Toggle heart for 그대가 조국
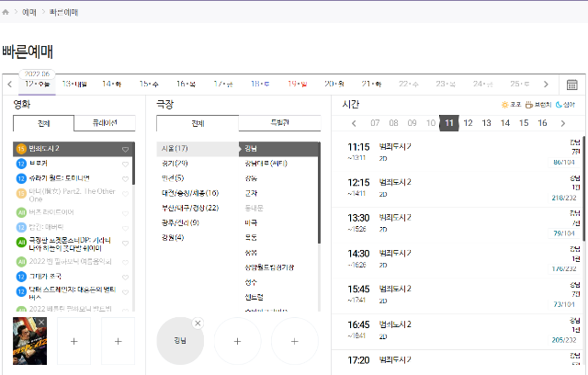The width and height of the screenshot is (588, 375). click(125, 278)
